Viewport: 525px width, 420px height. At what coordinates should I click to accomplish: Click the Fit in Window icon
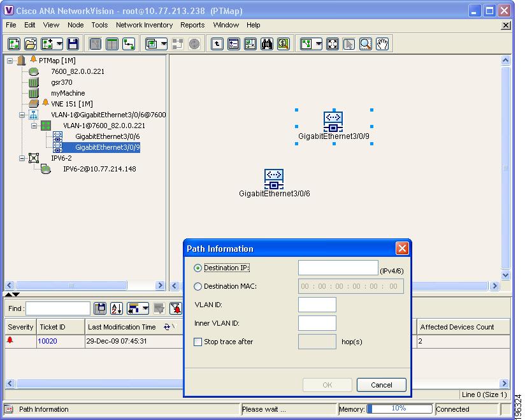pos(333,44)
